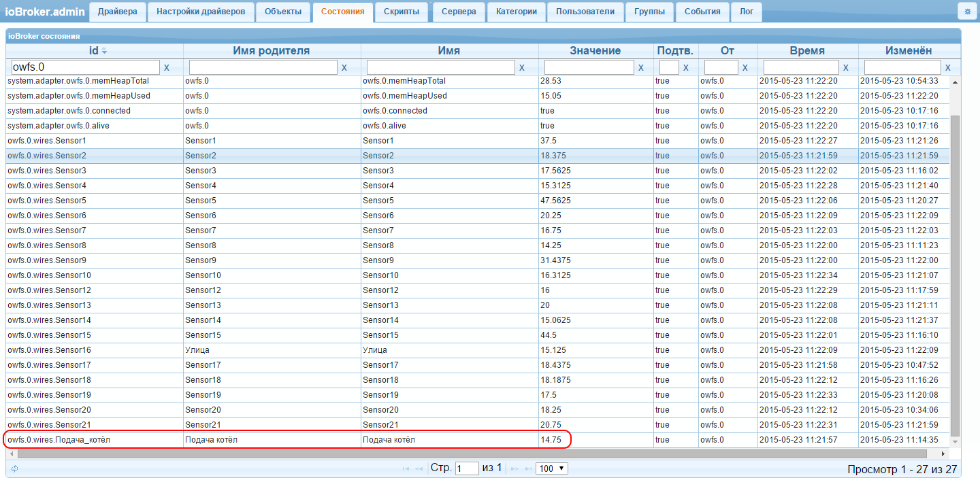Click the page number field in pager
The width and height of the screenshot is (980, 497).
(x=467, y=468)
